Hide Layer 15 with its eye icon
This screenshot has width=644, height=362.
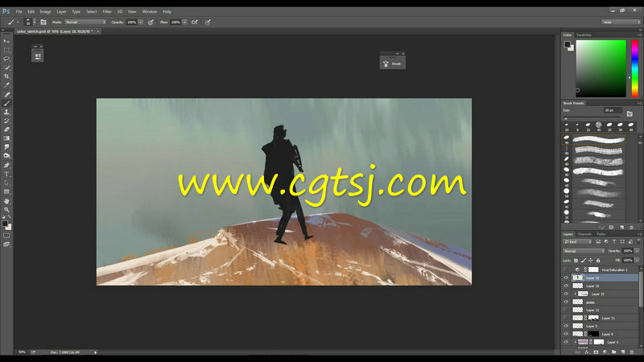(x=566, y=294)
